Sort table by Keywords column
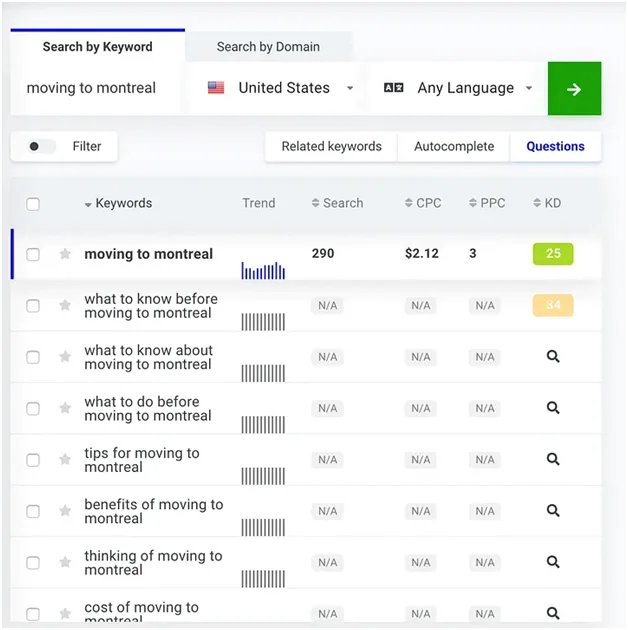Viewport: 628px width, 630px height. click(118, 203)
